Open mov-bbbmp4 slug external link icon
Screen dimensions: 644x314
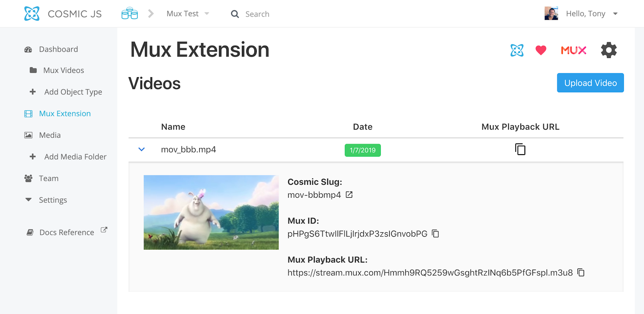(349, 195)
